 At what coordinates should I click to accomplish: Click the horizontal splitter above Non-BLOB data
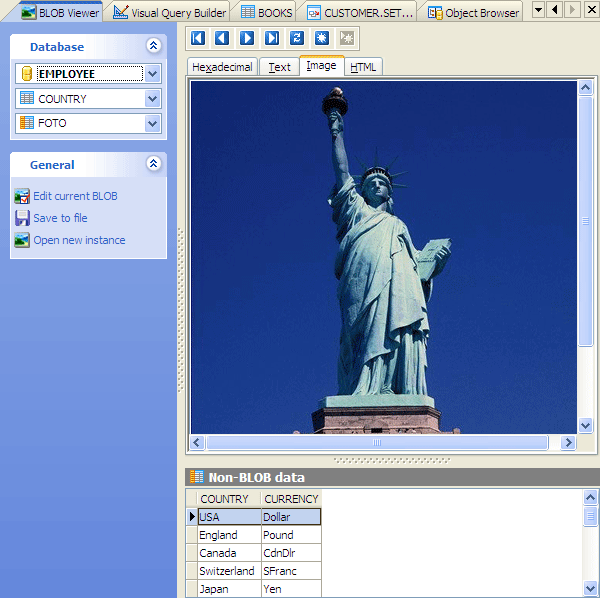pyautogui.click(x=392, y=460)
